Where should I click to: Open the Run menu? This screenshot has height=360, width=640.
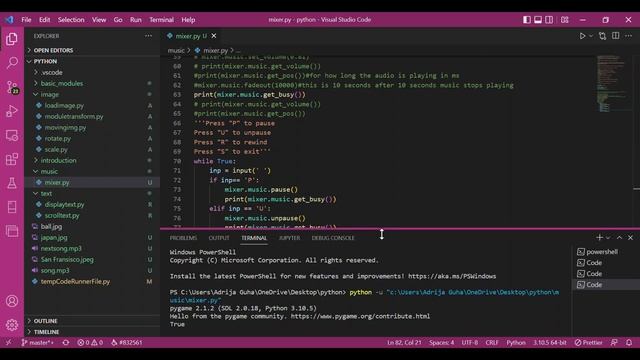[136, 20]
